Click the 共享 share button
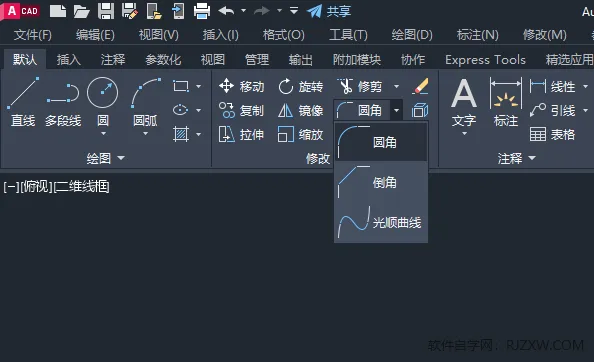594x362 pixels. tap(329, 11)
